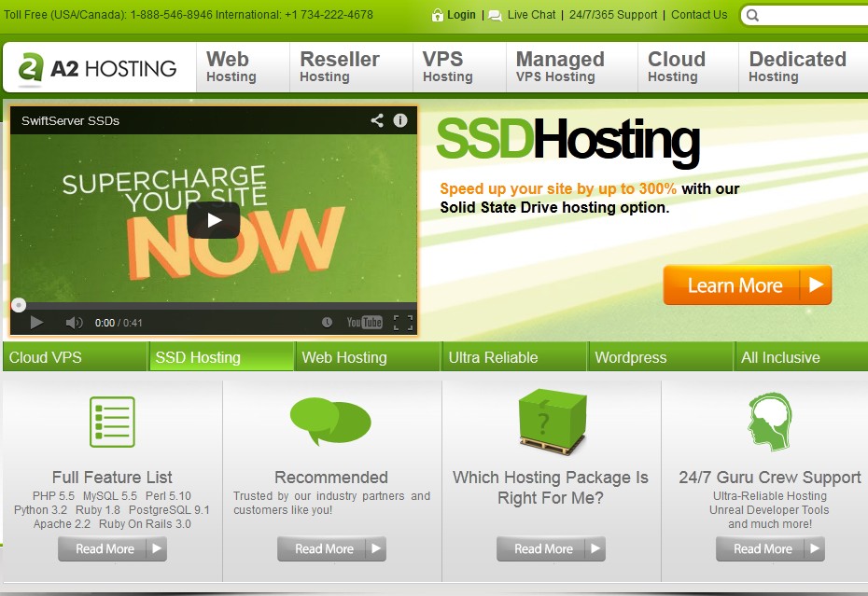Click Read More under Which Hosting Package

[x=551, y=548]
